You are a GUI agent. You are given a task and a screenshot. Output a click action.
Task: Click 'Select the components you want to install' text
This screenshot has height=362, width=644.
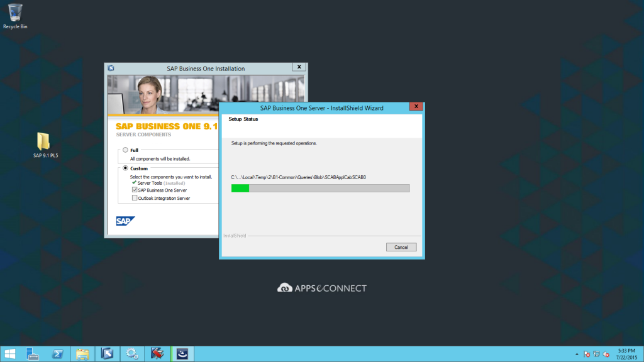tap(171, 177)
